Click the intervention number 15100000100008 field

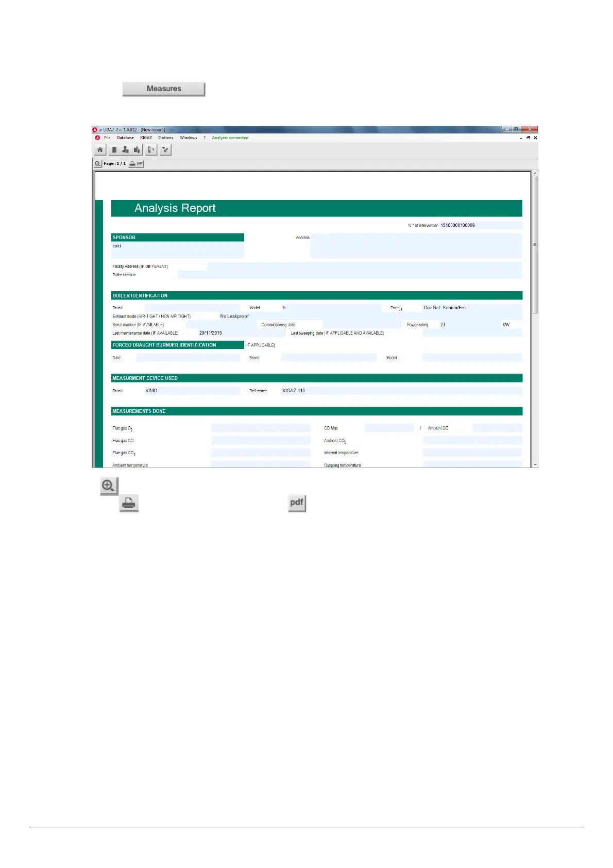coord(481,225)
